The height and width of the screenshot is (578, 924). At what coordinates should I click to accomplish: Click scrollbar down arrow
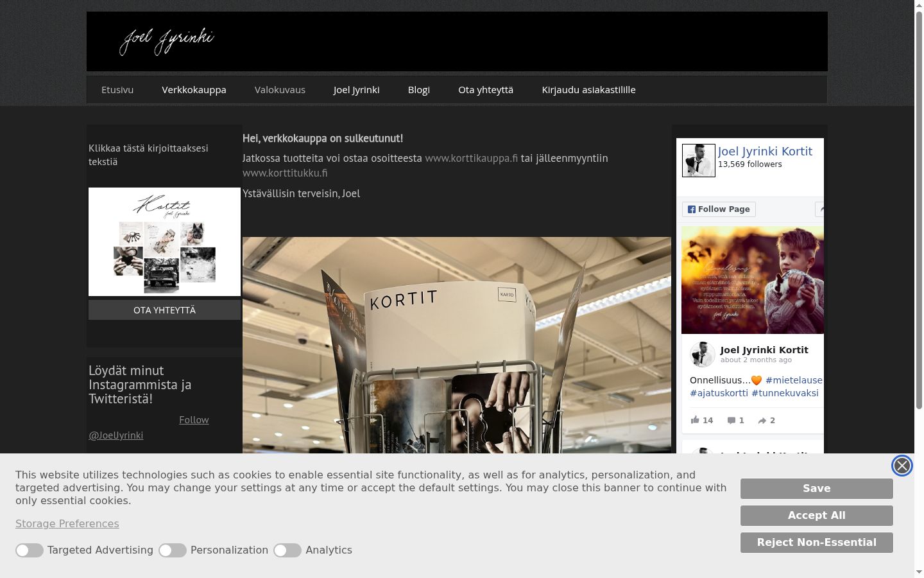coord(919,572)
